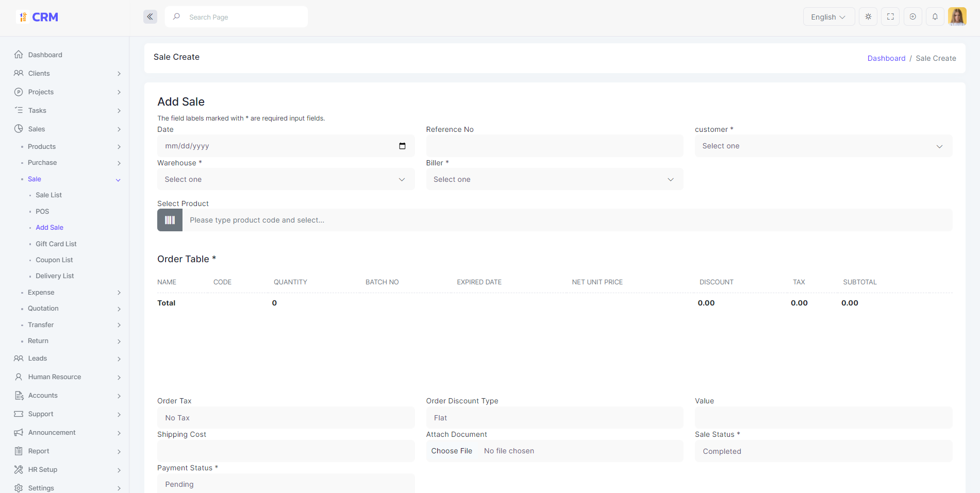Click the Reference No input field
Image resolution: width=980 pixels, height=493 pixels.
554,146
